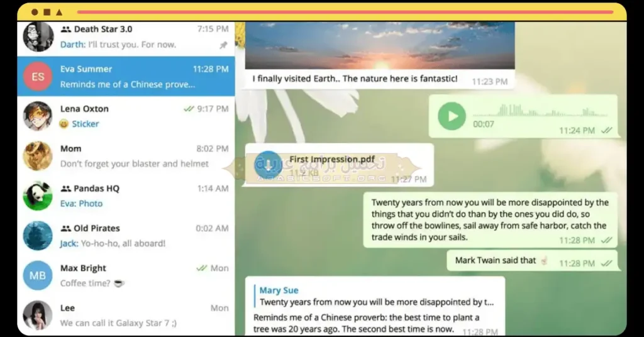
Task: Click the group icon beside Pandas HQ
Action: click(65, 189)
